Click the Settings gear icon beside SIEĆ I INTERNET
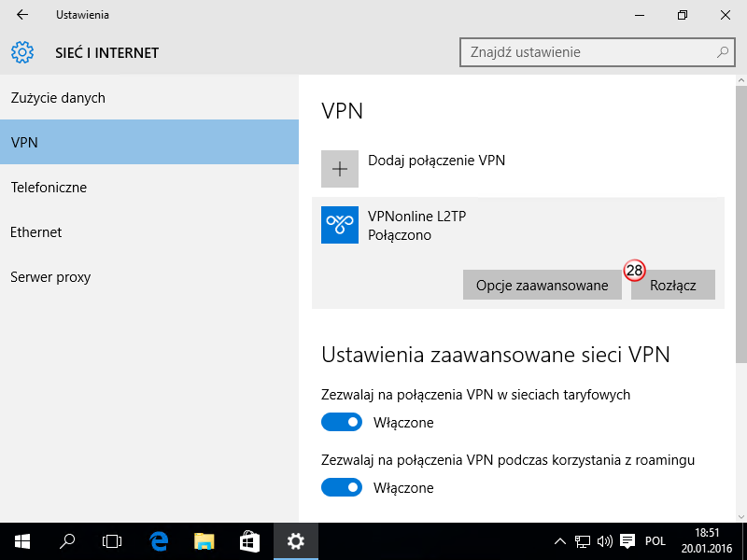This screenshot has height=560, width=747. tap(22, 52)
